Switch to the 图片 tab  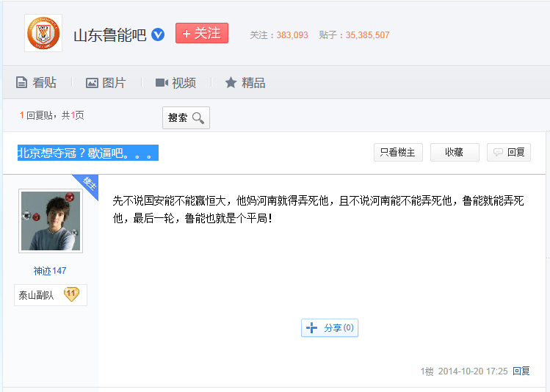click(x=106, y=83)
